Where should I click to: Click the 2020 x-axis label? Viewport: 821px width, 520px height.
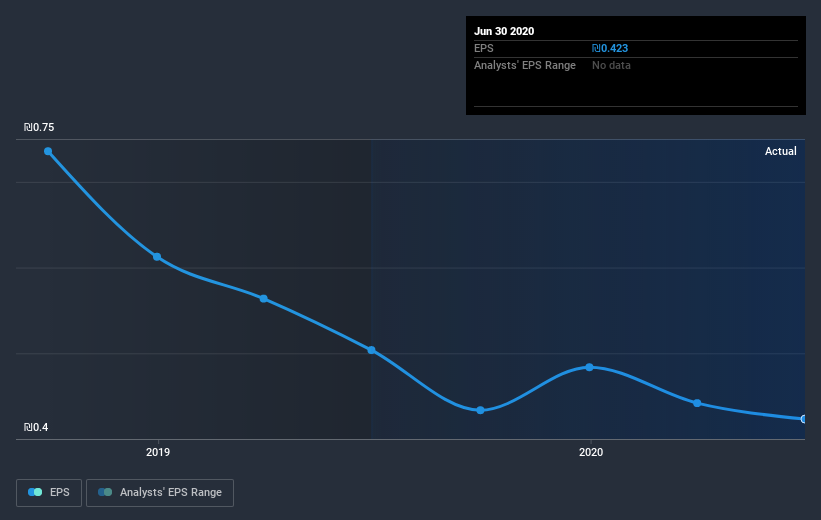point(591,452)
